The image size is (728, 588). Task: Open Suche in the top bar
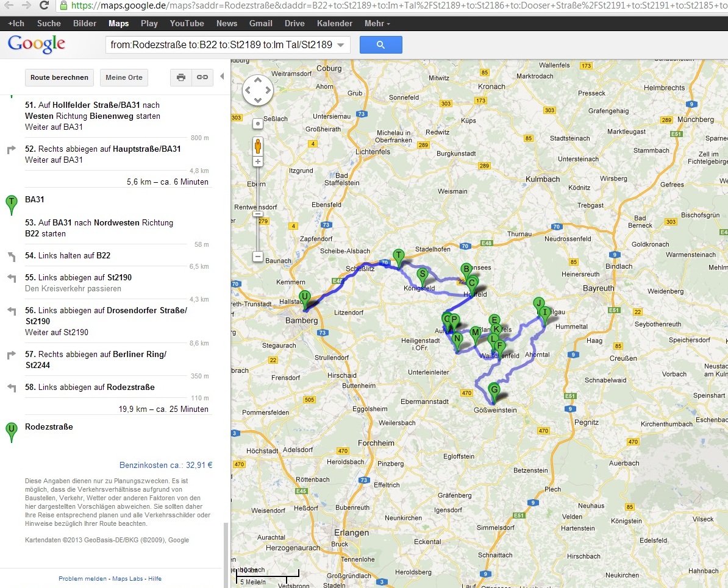pyautogui.click(x=49, y=23)
